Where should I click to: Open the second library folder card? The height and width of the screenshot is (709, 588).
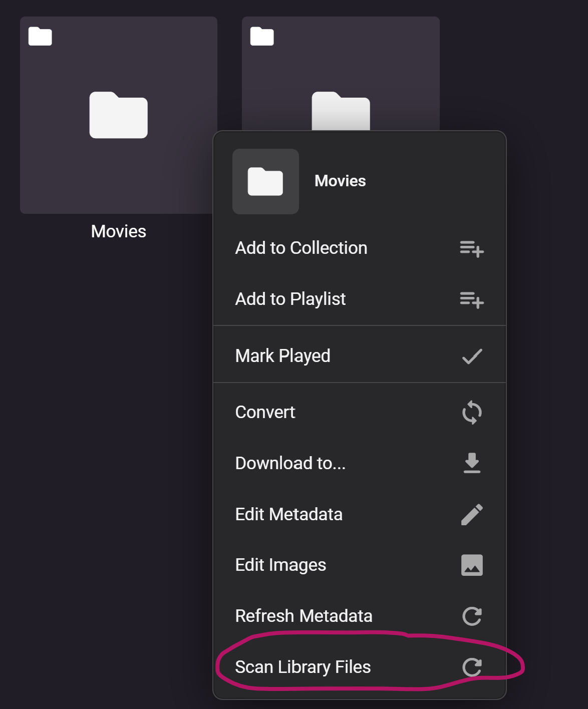(x=341, y=74)
